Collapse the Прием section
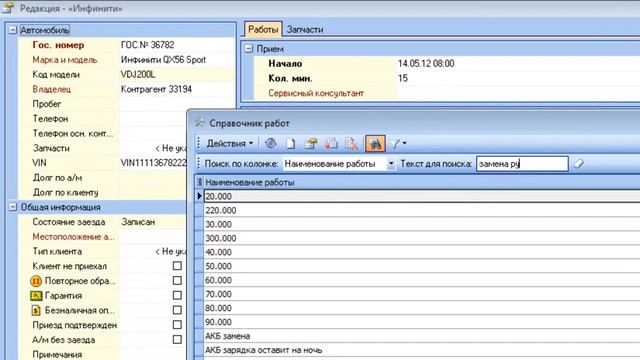Viewport: 640px width, 360px height. (249, 49)
